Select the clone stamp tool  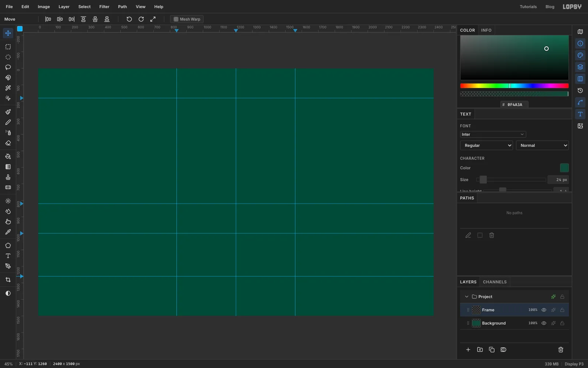[x=8, y=177]
